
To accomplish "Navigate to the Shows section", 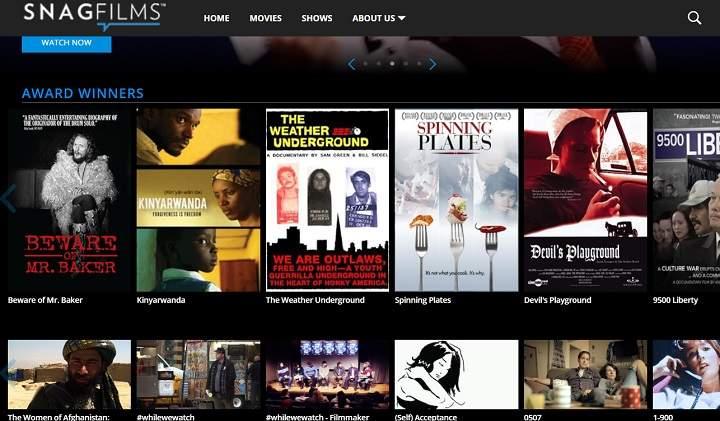I will point(316,18).
